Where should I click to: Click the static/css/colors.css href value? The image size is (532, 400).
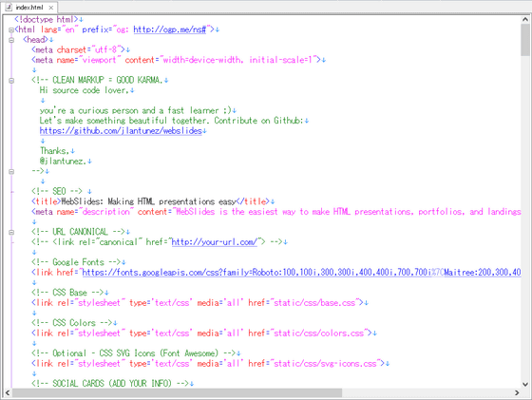click(x=319, y=333)
